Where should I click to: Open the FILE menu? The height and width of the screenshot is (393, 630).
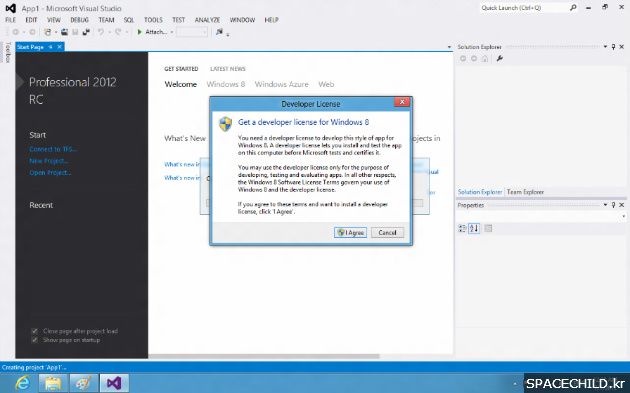point(10,20)
